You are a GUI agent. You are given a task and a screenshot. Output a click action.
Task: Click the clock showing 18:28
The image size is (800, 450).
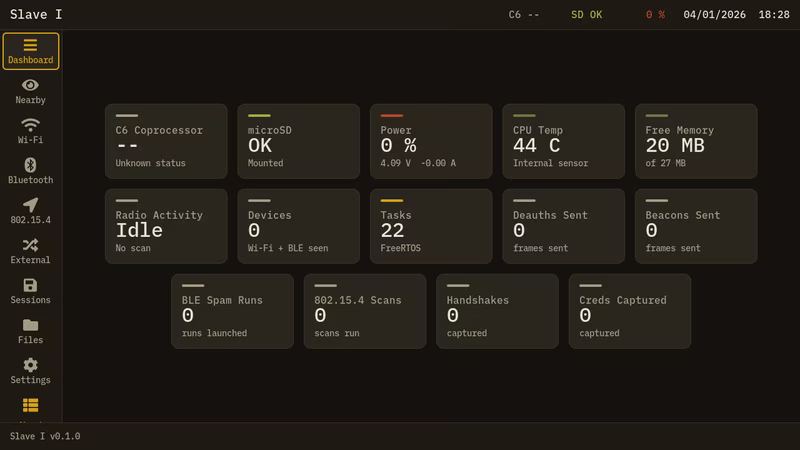pos(774,15)
